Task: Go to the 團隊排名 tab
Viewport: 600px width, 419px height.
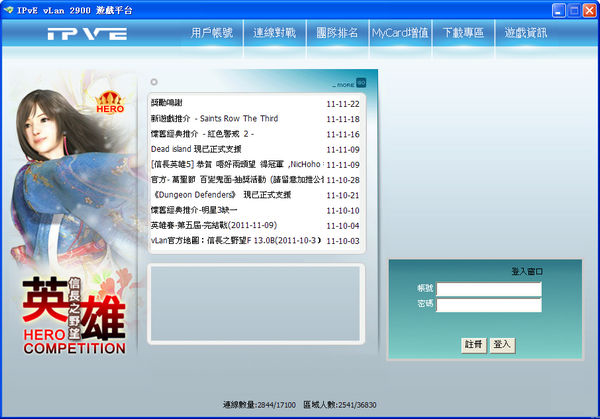Action: click(336, 33)
